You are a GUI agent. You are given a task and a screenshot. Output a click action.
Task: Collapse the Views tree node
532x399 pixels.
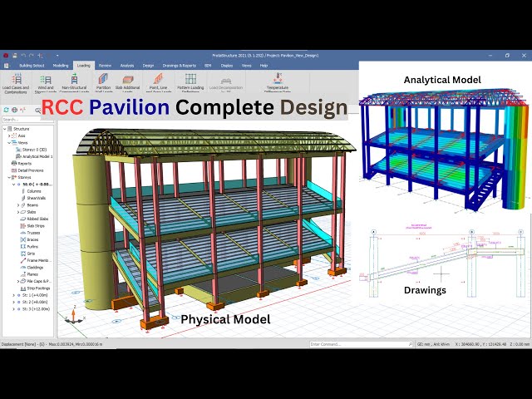pyautogui.click(x=9, y=143)
